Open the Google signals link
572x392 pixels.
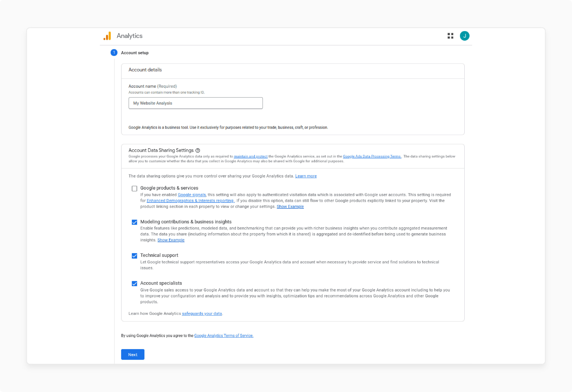tap(192, 195)
